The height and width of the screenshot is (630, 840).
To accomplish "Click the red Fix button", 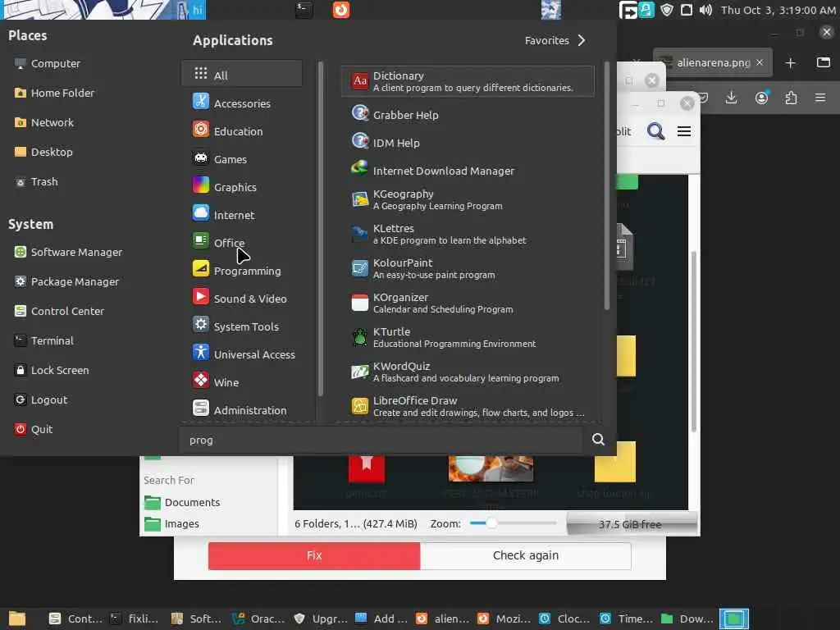I will coord(314,555).
